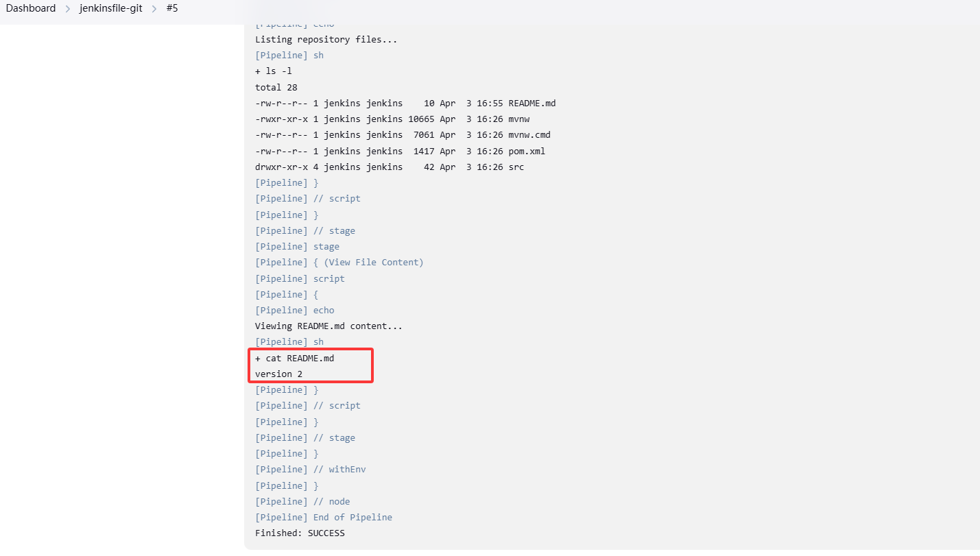
Task: Click the '[Pipeline] End of Pipeline' line
Action: click(323, 518)
